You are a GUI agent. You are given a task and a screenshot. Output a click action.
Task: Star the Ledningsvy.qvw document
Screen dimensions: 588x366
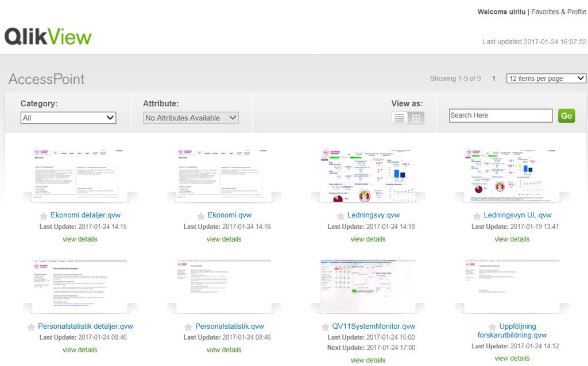(x=341, y=216)
